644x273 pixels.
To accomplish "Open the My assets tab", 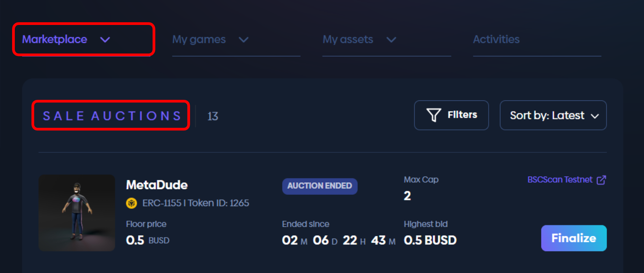I will pos(348,39).
